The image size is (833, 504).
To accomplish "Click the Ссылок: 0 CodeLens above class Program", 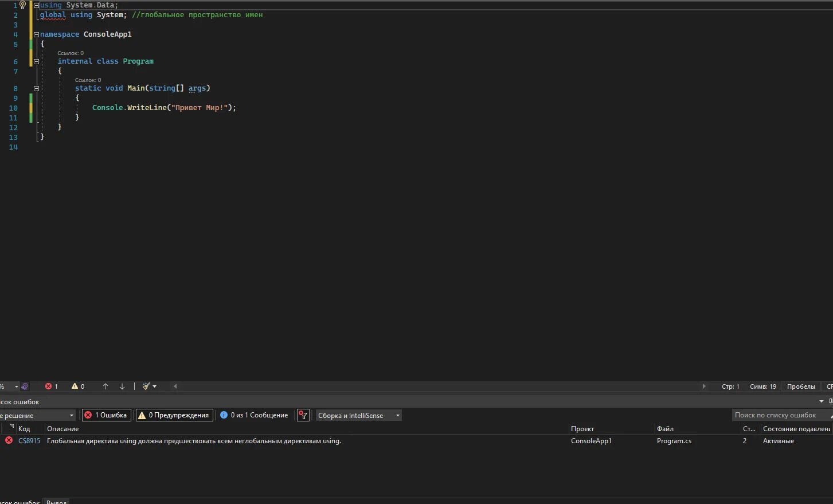I will (71, 53).
